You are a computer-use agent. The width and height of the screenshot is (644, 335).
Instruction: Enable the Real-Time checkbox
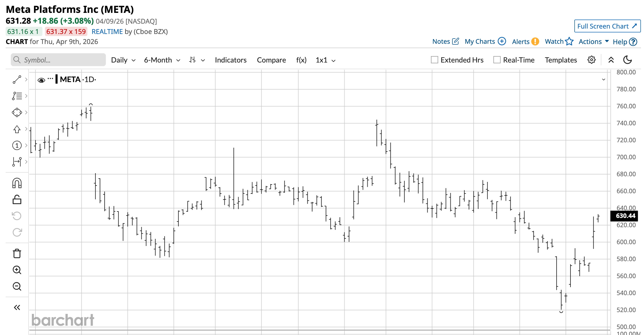497,60
